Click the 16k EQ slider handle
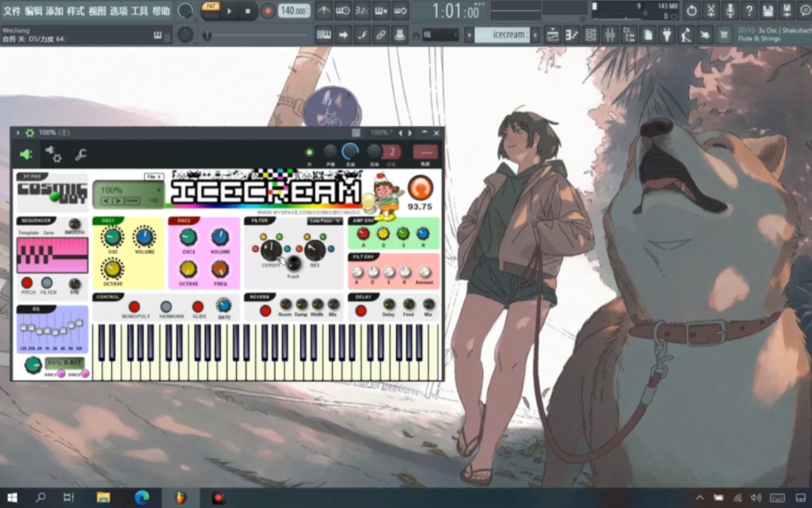This screenshot has height=508, width=812. pos(80,322)
